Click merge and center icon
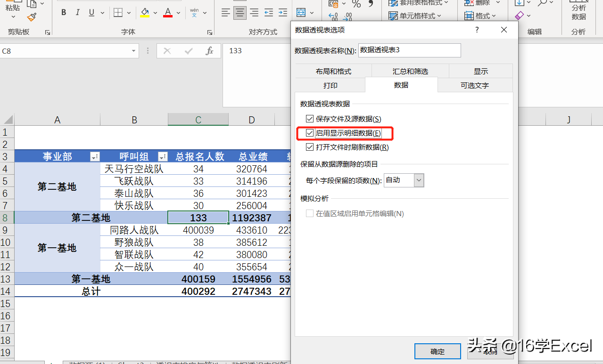 pyautogui.click(x=300, y=13)
